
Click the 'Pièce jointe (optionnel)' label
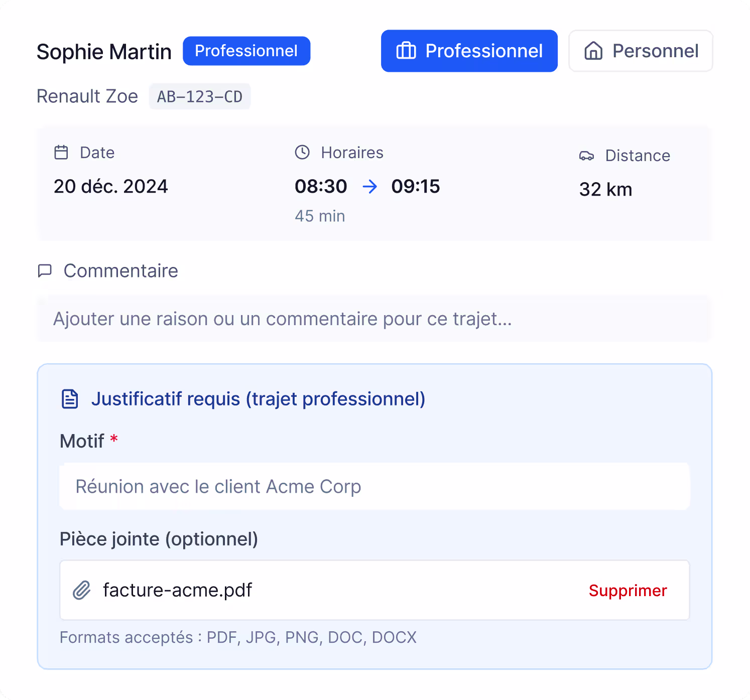(159, 539)
